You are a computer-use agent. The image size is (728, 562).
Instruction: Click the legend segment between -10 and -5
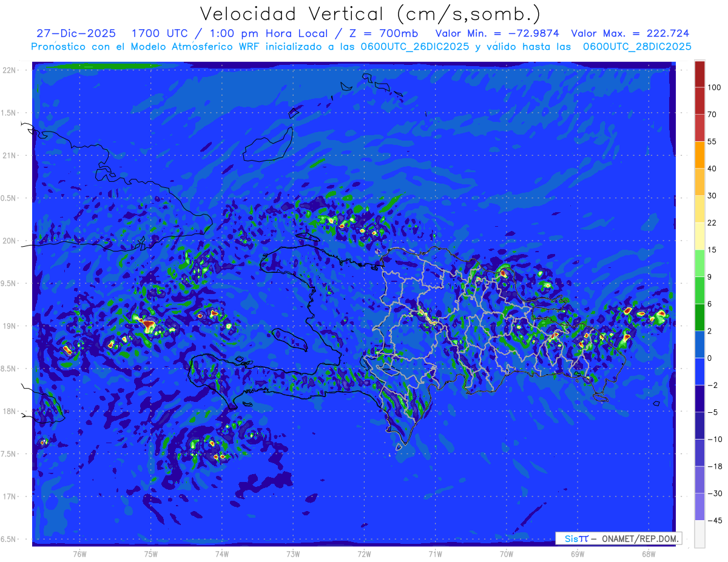[x=699, y=426]
